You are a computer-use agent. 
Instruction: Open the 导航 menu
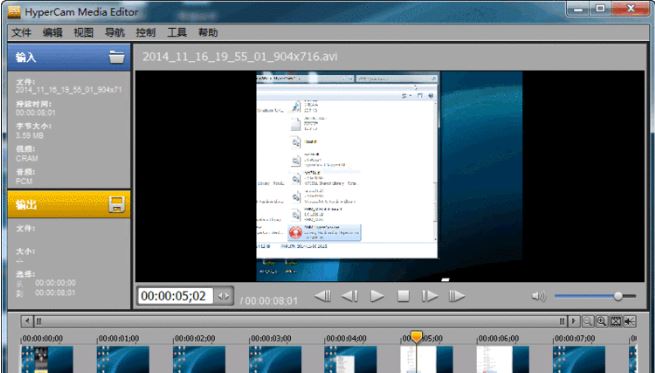point(115,33)
